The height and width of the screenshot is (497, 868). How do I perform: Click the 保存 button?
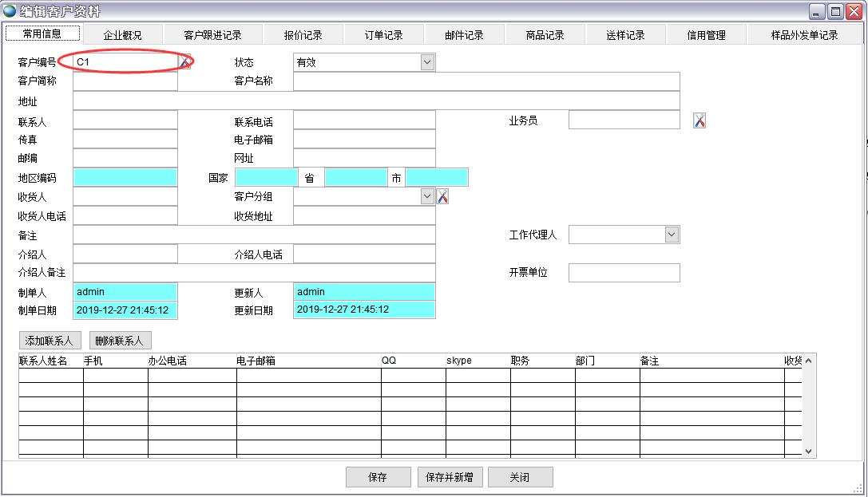[x=378, y=477]
